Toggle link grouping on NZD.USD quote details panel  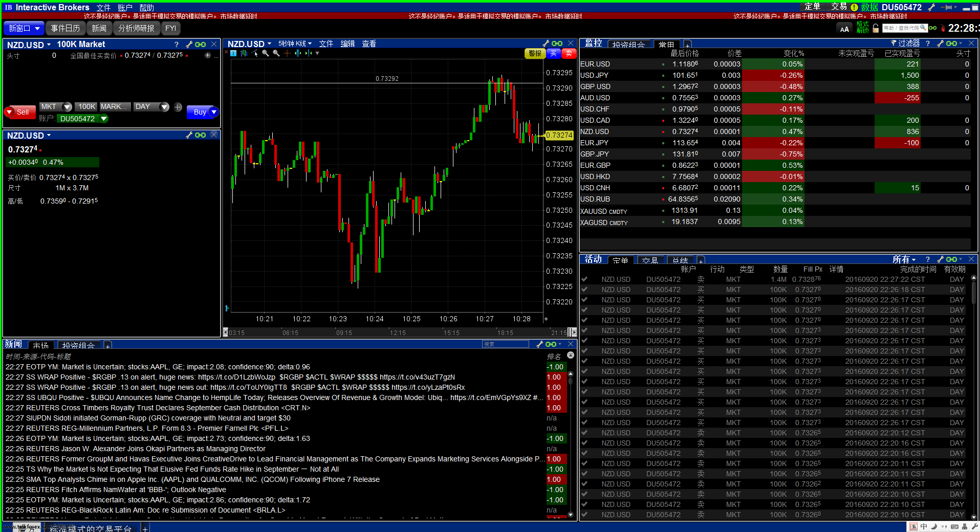pos(201,135)
